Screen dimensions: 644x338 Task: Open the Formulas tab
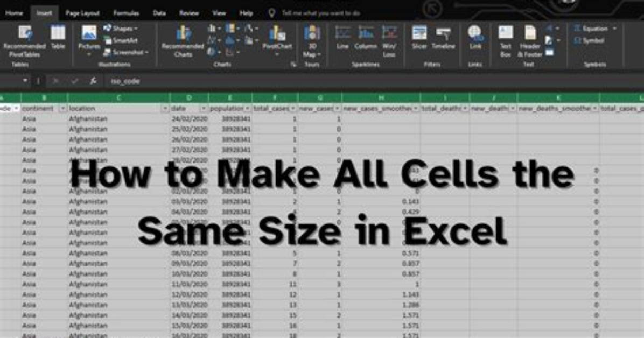coord(126,13)
